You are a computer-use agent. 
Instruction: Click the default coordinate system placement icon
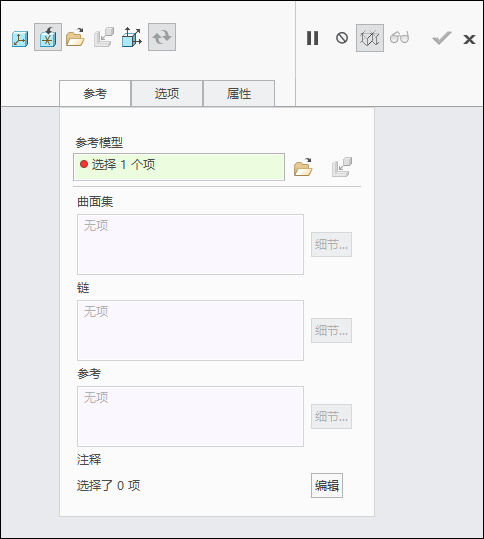(20, 38)
